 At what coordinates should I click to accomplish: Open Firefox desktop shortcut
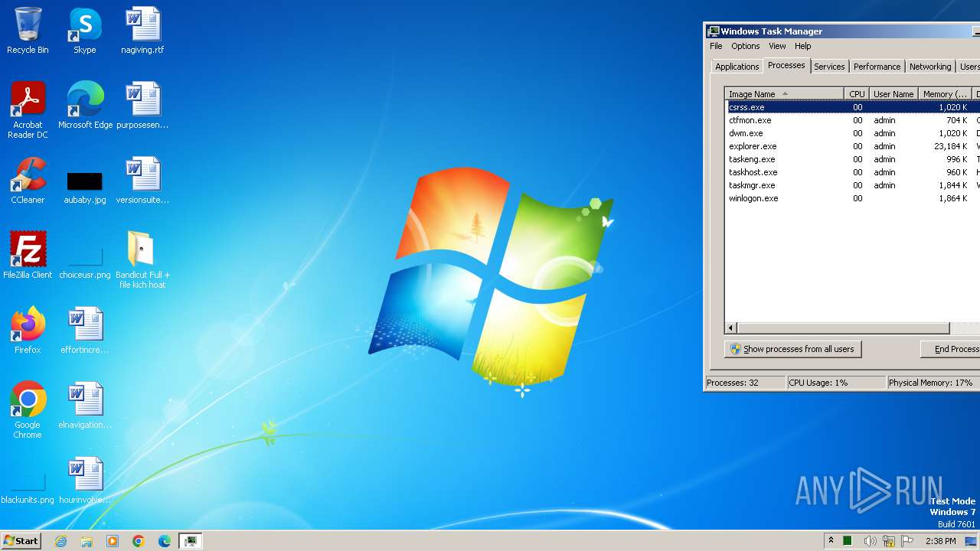click(x=28, y=331)
